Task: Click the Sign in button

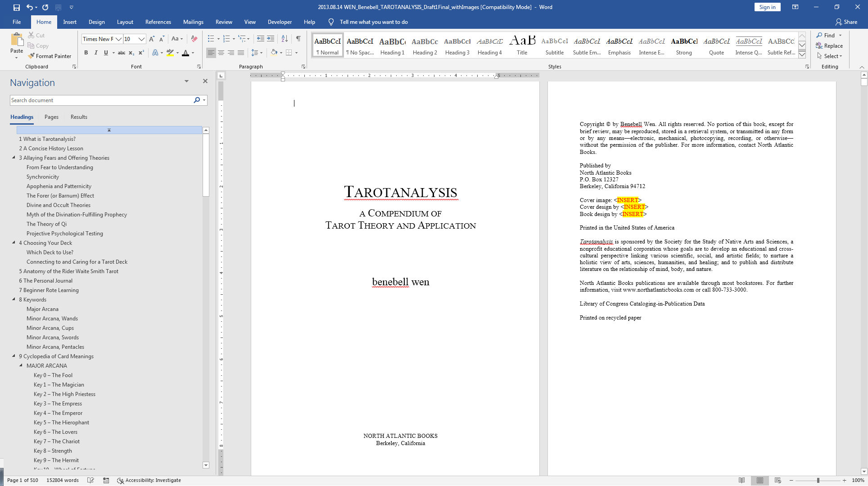Action: (x=767, y=7)
